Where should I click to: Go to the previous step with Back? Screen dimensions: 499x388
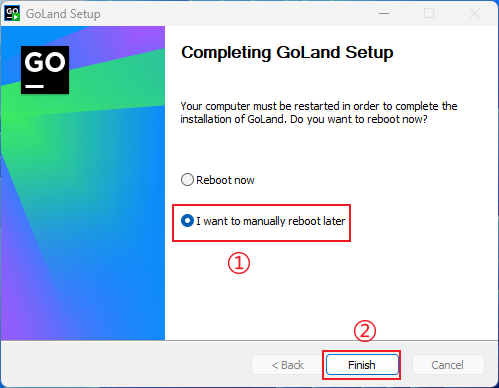(287, 365)
